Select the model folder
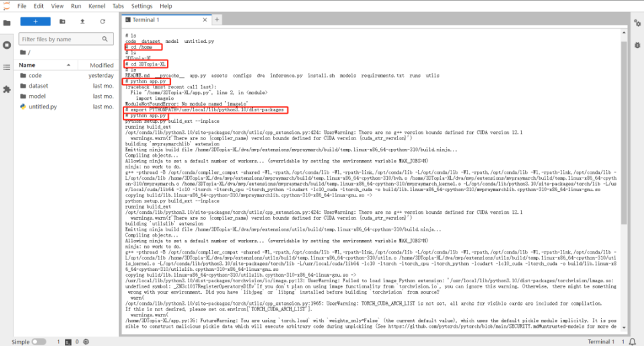 tap(66, 96)
